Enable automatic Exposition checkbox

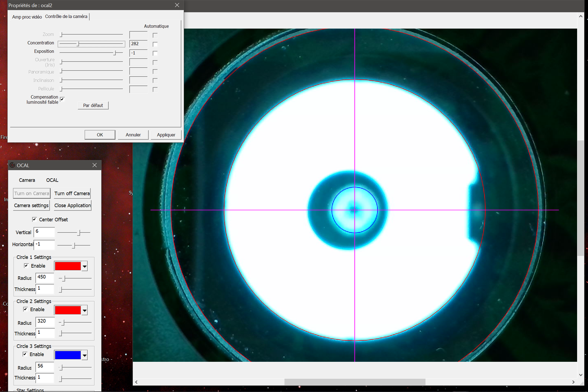pyautogui.click(x=155, y=53)
